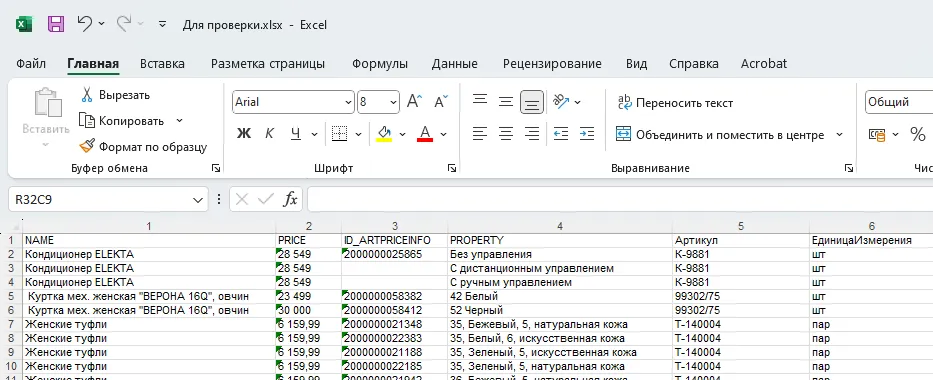Image resolution: width=933 pixels, height=380 pixels.
Task: Switch to the Вставка ribbon tab
Action: [x=162, y=64]
